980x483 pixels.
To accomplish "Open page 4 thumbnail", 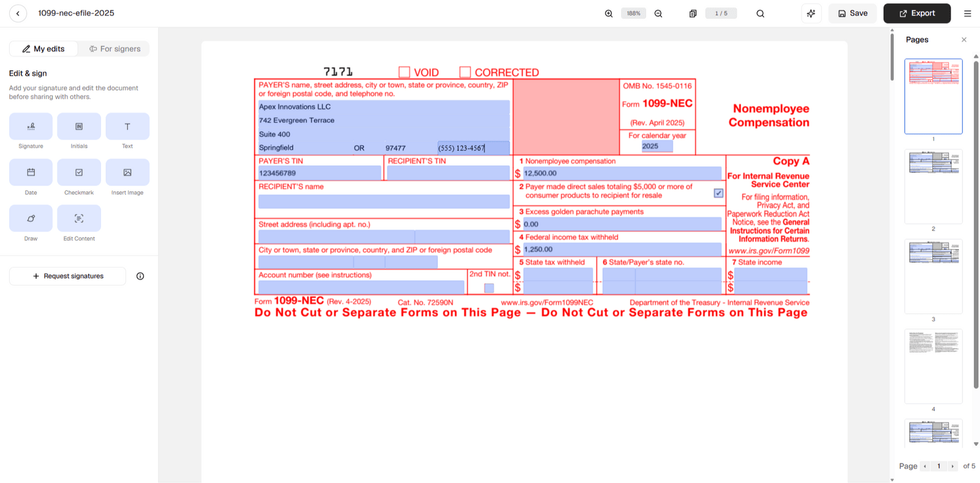I will point(933,367).
